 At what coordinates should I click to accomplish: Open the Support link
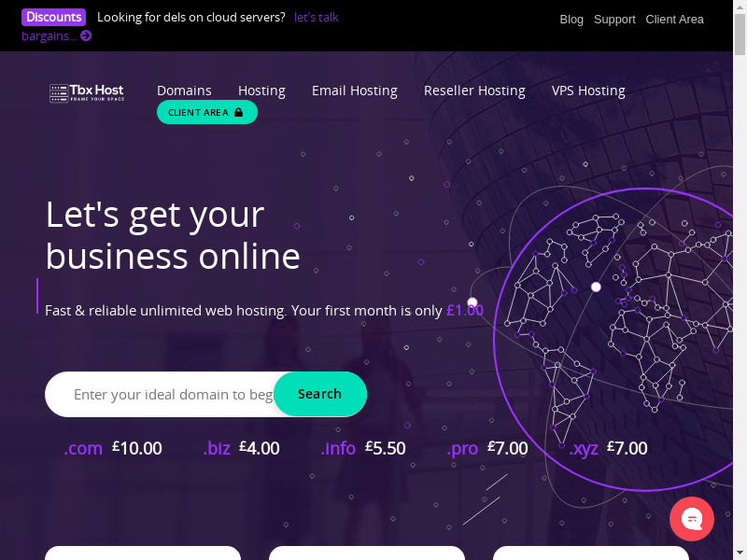(x=614, y=20)
